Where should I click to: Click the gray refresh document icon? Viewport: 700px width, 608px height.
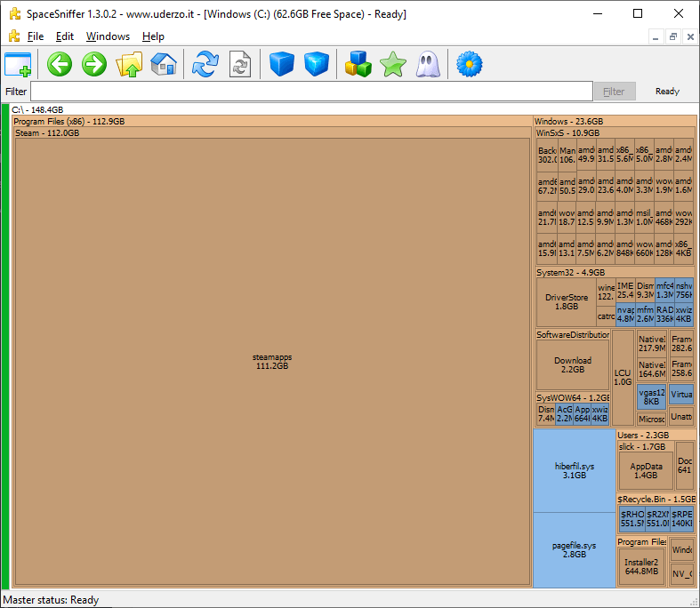click(240, 64)
